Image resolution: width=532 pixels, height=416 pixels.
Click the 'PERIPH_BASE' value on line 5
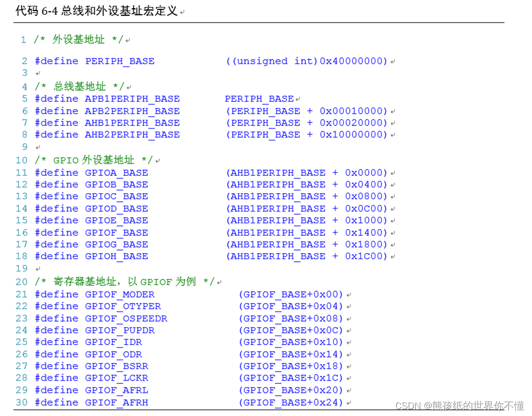pos(259,99)
